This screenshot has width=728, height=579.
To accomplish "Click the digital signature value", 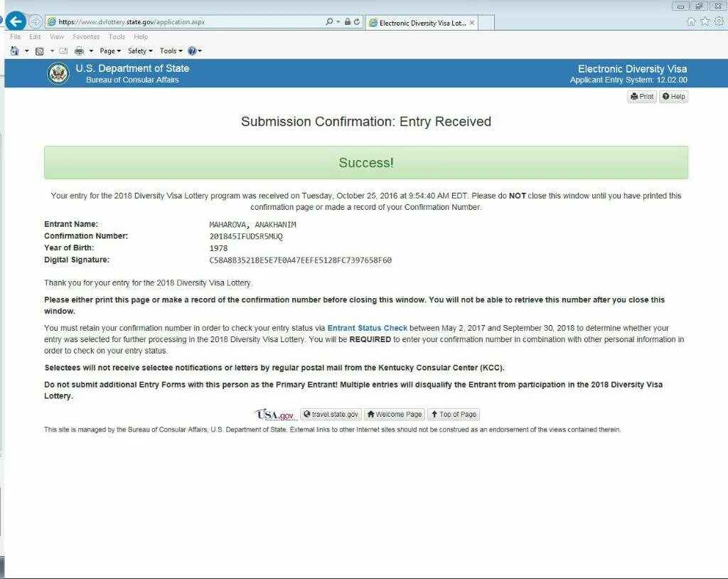I will click(301, 260).
